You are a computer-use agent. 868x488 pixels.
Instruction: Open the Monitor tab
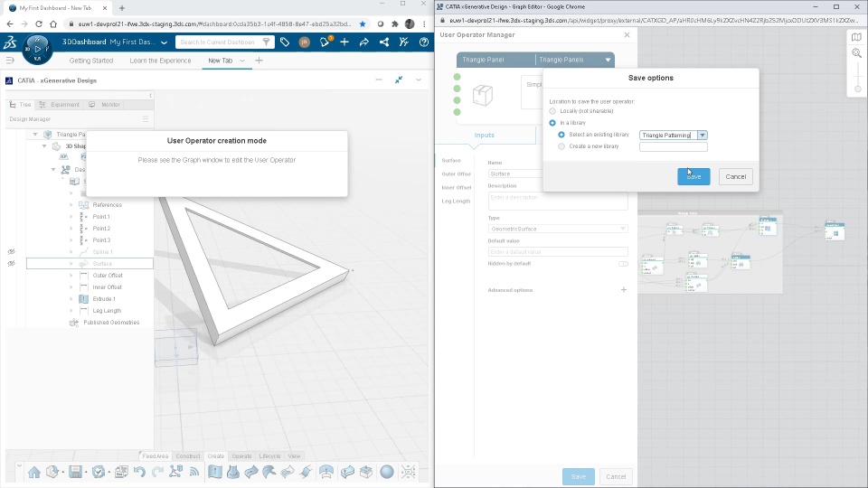[x=105, y=105]
